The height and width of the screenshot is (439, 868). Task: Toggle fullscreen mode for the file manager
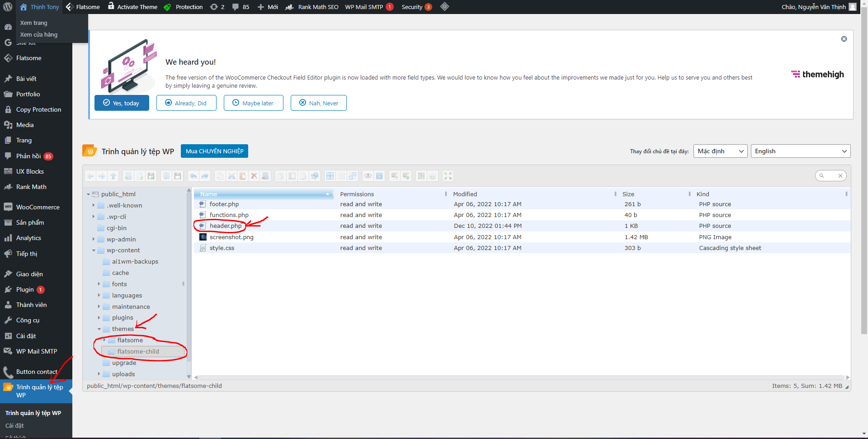[448, 176]
